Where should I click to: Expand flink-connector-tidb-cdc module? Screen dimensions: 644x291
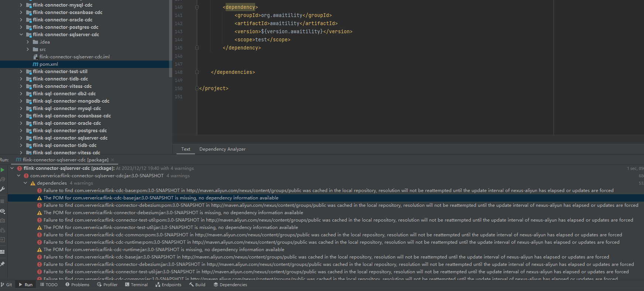[21, 79]
